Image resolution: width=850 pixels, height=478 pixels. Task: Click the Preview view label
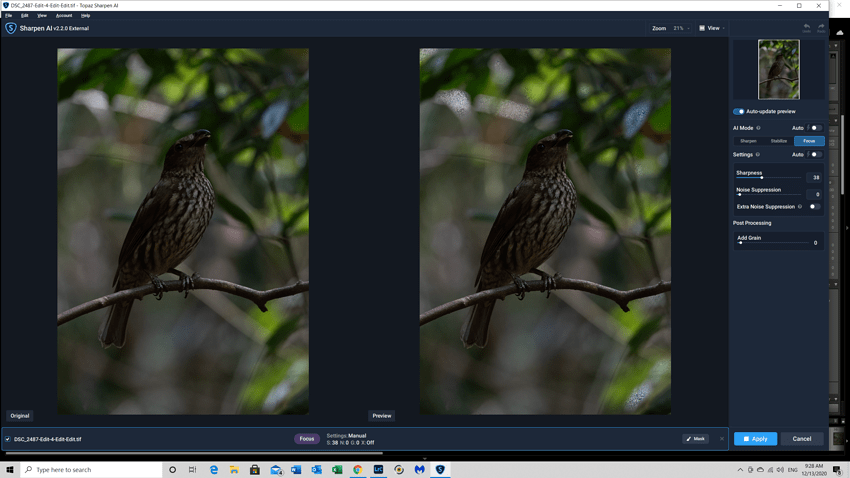tap(382, 416)
